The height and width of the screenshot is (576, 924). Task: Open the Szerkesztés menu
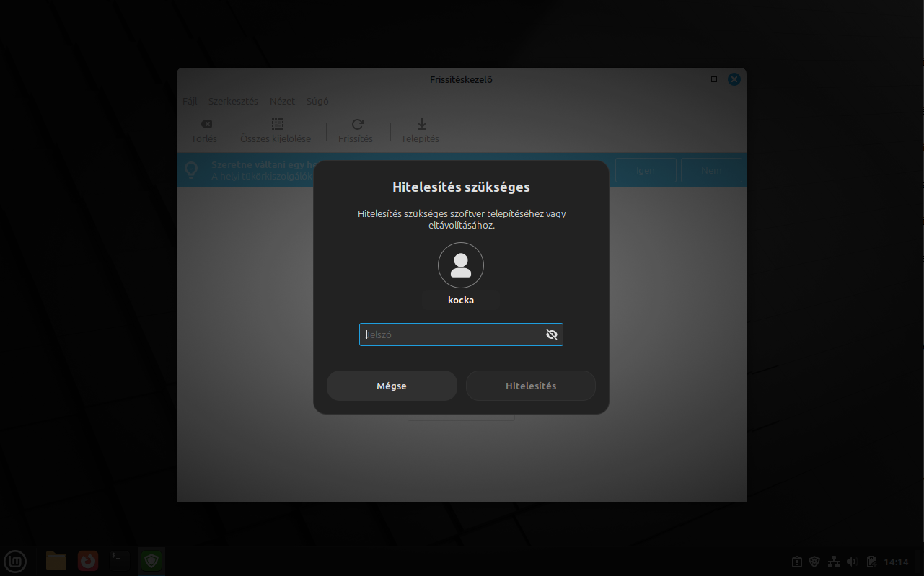pos(233,101)
